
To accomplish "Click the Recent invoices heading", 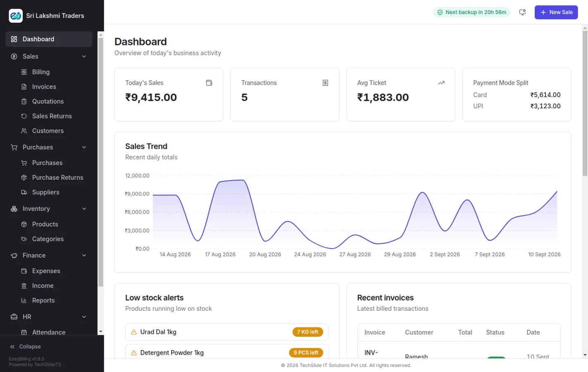I will (385, 298).
